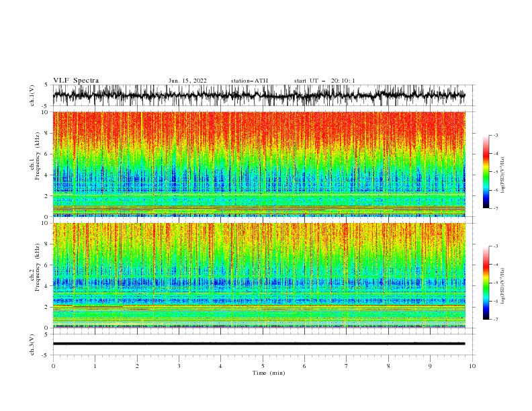Click the ch.1 voltage waveform trace
532x411 pixels.
pyautogui.click(x=259, y=95)
